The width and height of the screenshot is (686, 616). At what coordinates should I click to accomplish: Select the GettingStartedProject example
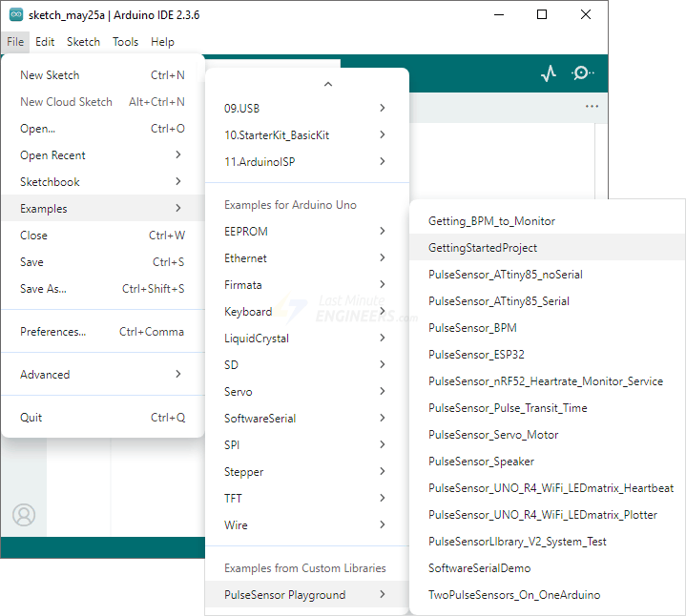(x=483, y=248)
